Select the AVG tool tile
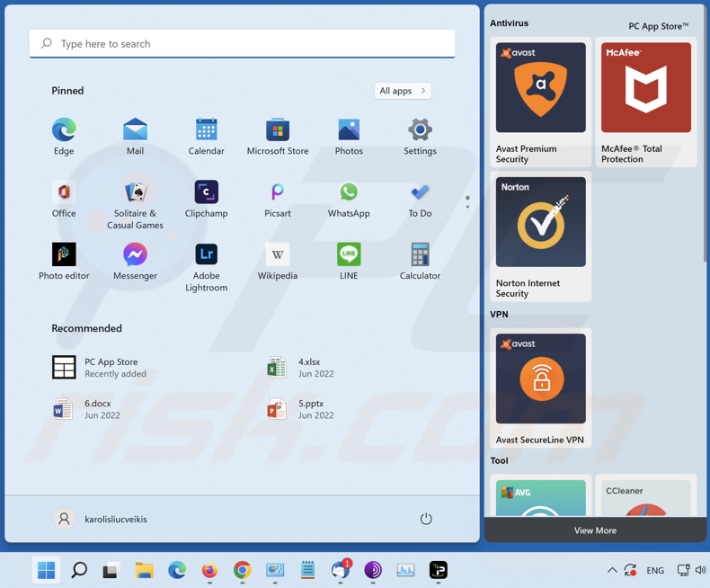The width and height of the screenshot is (710, 588). 541,497
